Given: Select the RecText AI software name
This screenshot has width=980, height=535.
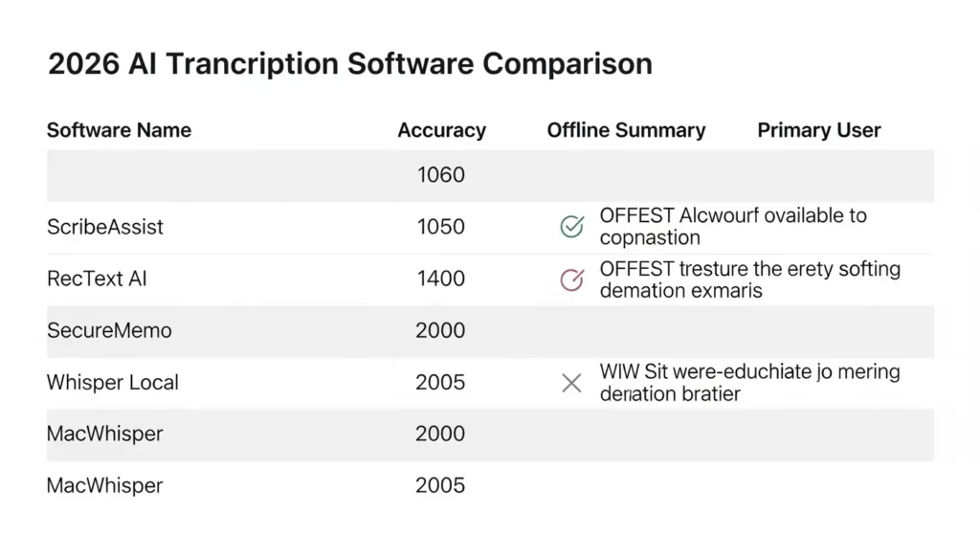Looking at the screenshot, I should [97, 279].
